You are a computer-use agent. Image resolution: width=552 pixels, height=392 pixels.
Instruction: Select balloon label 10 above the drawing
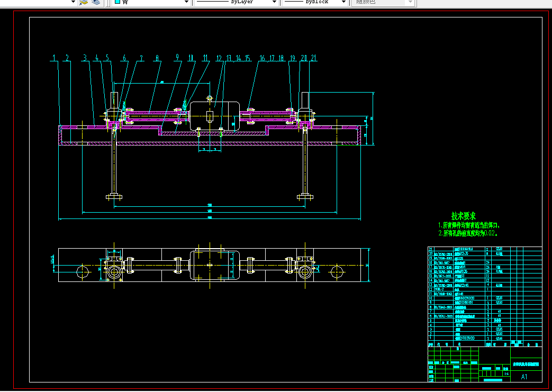[191, 58]
